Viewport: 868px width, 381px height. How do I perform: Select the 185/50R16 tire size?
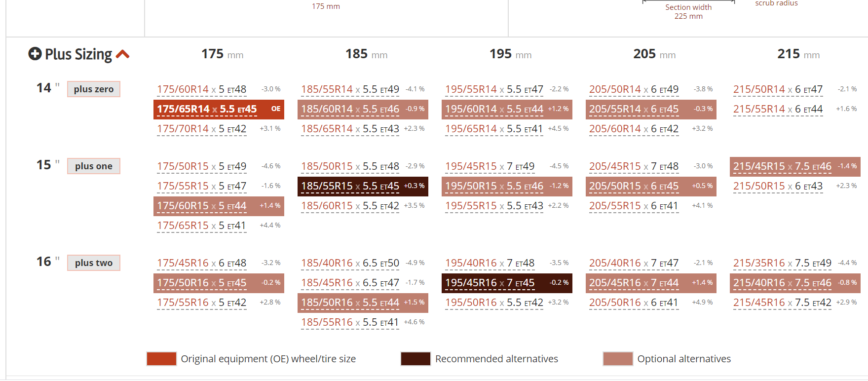350,303
